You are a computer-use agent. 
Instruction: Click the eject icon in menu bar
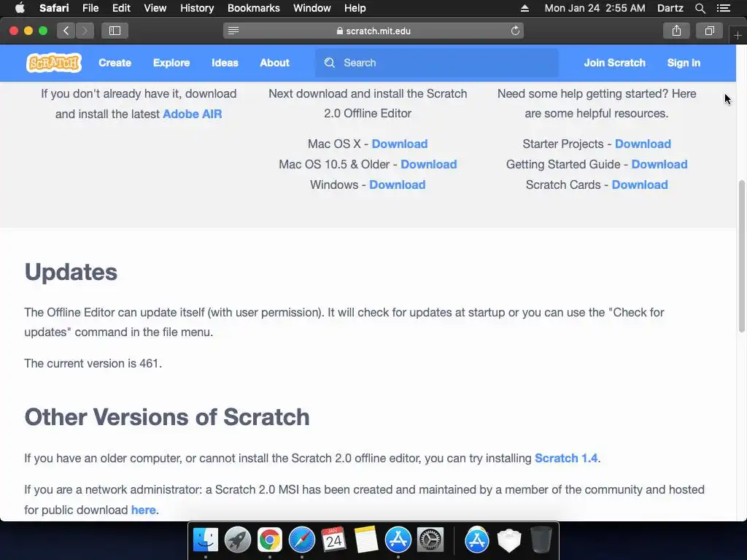(525, 8)
